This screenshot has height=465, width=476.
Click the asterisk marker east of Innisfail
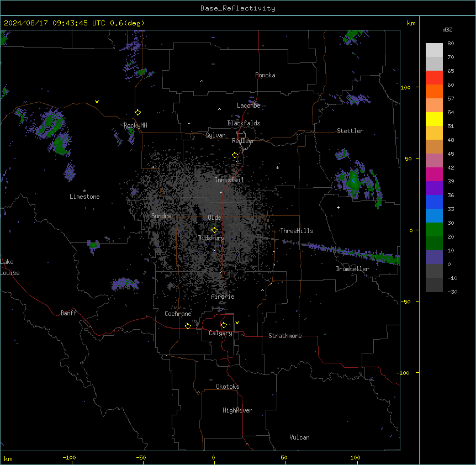click(x=277, y=167)
